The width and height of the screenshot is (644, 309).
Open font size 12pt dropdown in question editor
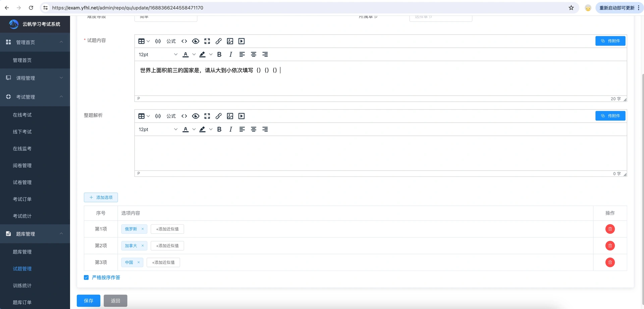pos(158,54)
